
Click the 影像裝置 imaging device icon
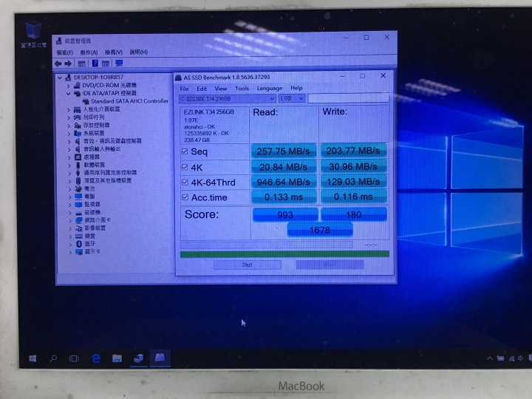point(79,228)
